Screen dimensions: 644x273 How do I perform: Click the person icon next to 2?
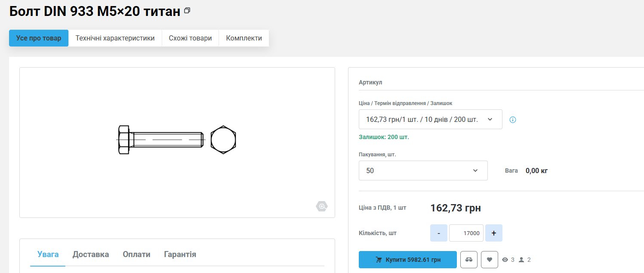pos(521,260)
